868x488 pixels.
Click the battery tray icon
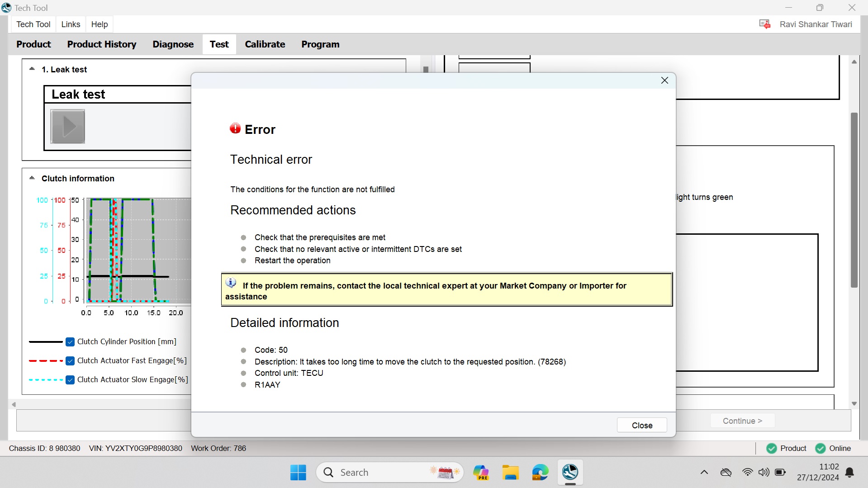[780, 473]
